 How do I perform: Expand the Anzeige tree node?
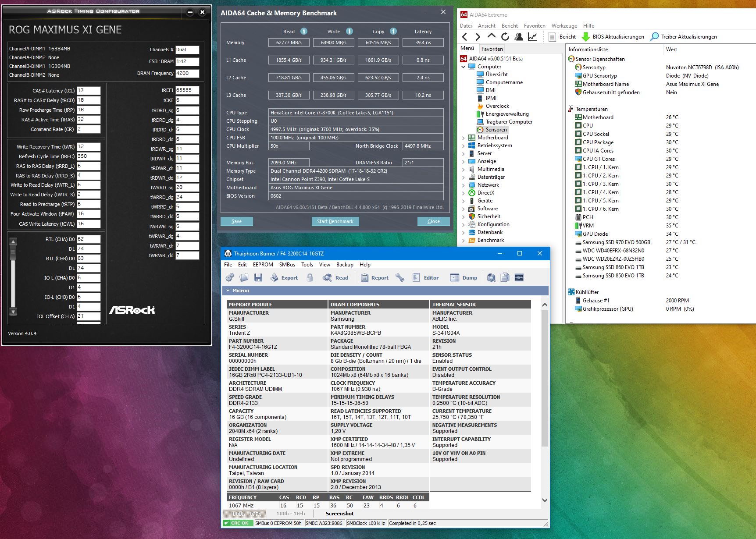coord(464,161)
